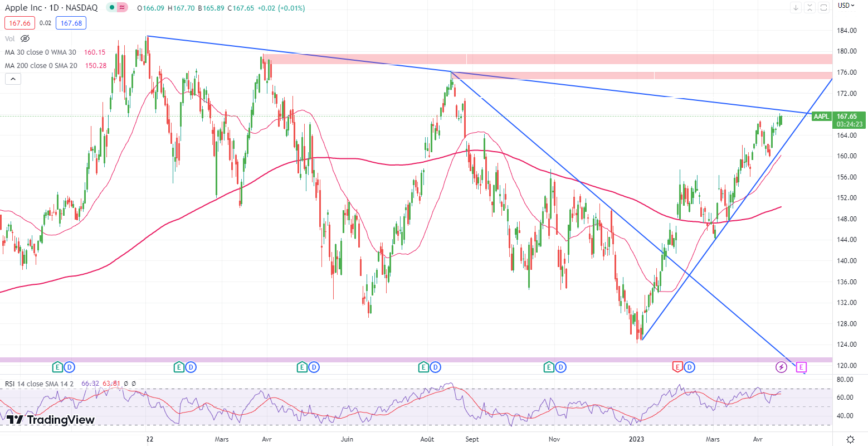Click the pink approximate-data indicator icon
Screen dimensions: 868x446
[x=122, y=8]
